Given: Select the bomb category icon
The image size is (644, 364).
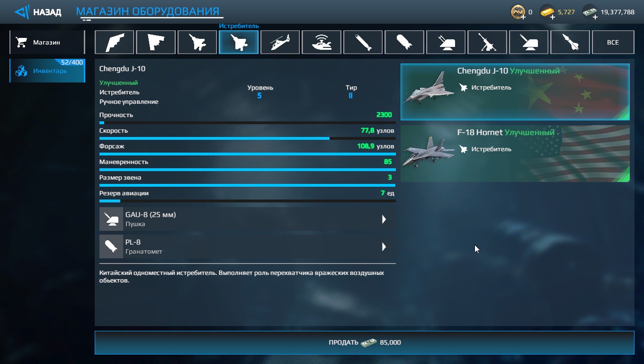Looking at the screenshot, I should (404, 42).
